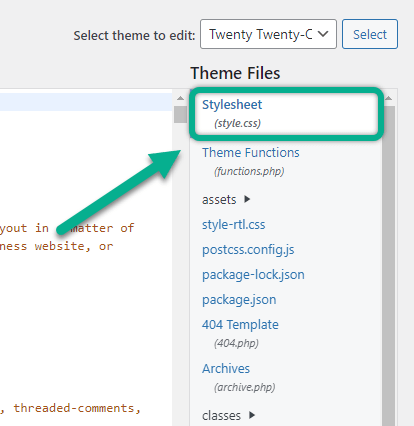The width and height of the screenshot is (414, 426).
Task: Open the Archives archive.php file
Action: 239,377
